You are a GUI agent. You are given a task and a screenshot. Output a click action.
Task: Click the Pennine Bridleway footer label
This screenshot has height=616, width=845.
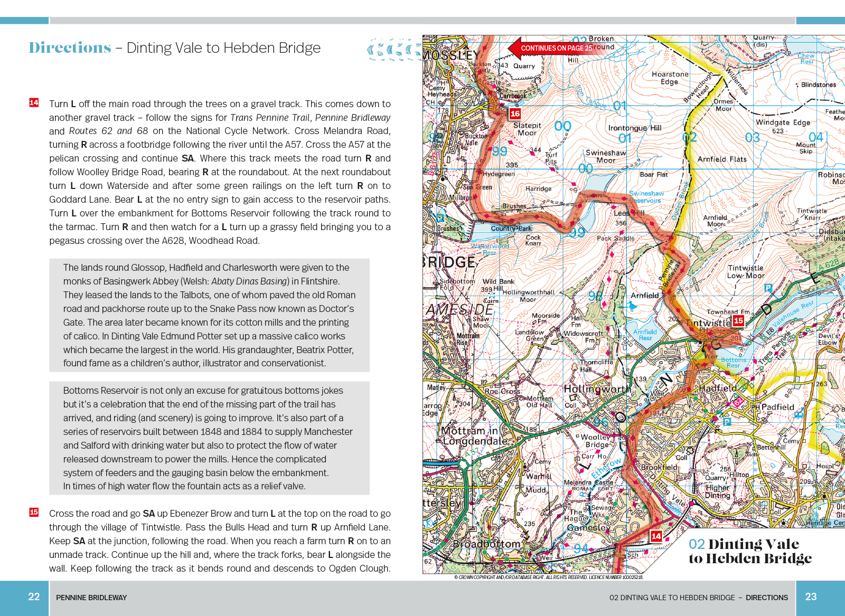coord(91,598)
